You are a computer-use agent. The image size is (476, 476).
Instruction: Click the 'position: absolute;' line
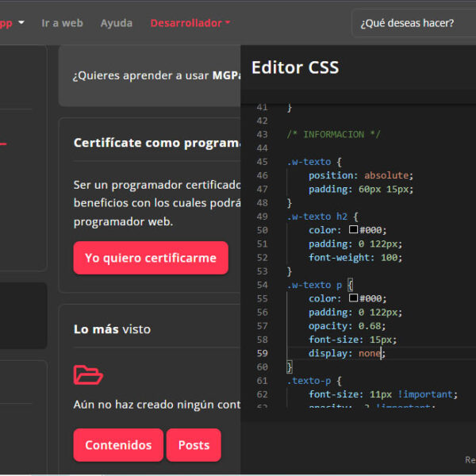pyautogui.click(x=361, y=175)
